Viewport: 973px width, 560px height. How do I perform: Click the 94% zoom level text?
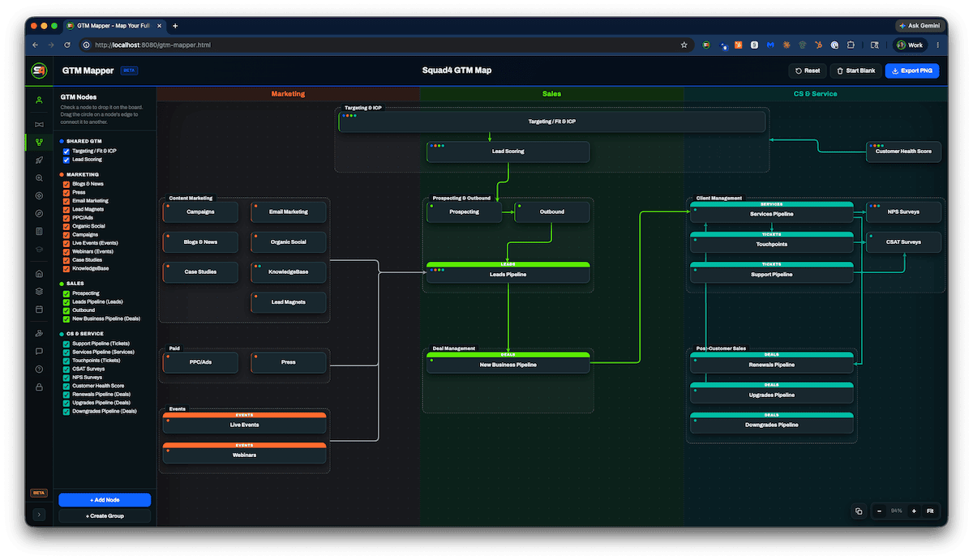(896, 511)
